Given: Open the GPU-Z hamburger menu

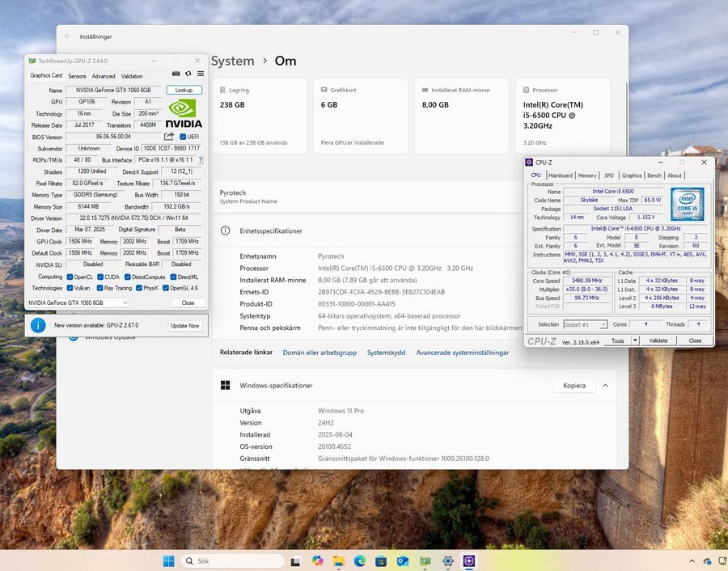Looking at the screenshot, I should (201, 74).
